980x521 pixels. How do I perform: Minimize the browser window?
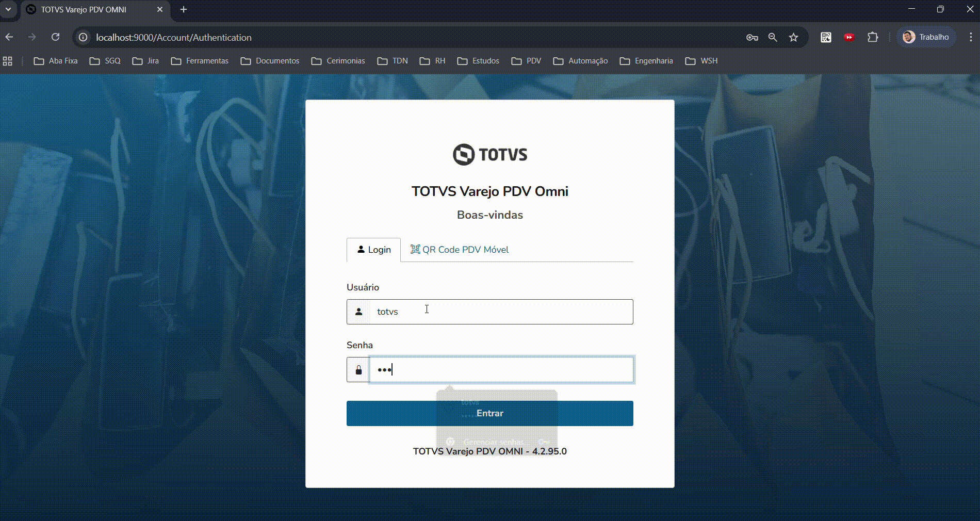[x=911, y=9]
